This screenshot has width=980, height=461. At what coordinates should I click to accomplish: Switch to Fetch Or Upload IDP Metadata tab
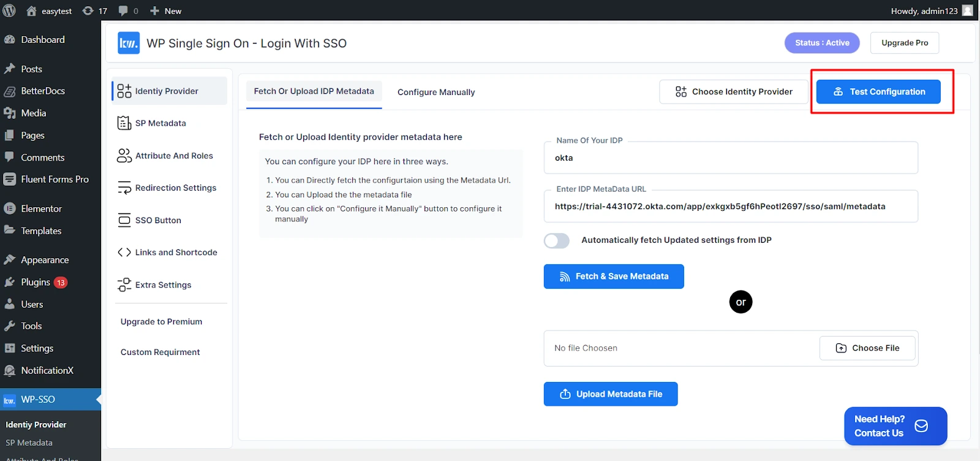tap(314, 91)
